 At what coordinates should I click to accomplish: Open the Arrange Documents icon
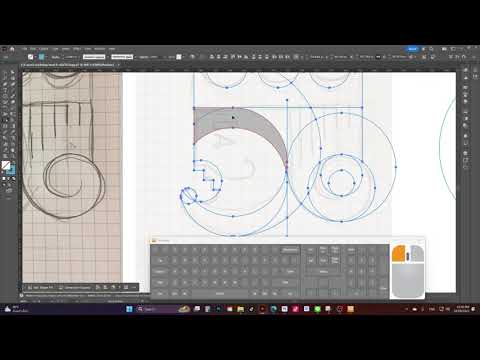point(444,49)
